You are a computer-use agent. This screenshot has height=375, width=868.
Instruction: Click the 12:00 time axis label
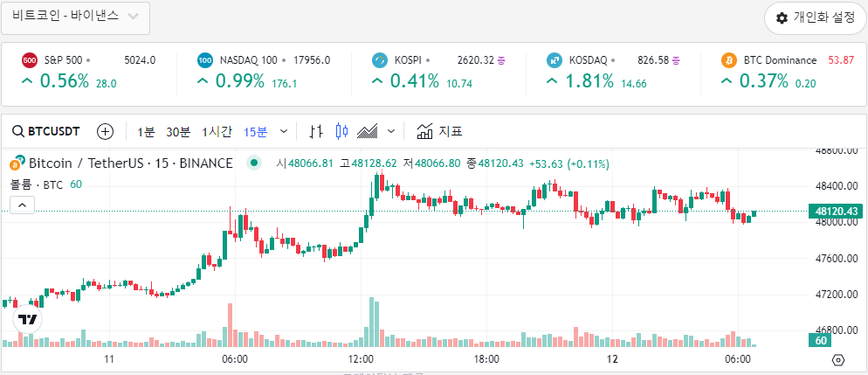point(361,359)
